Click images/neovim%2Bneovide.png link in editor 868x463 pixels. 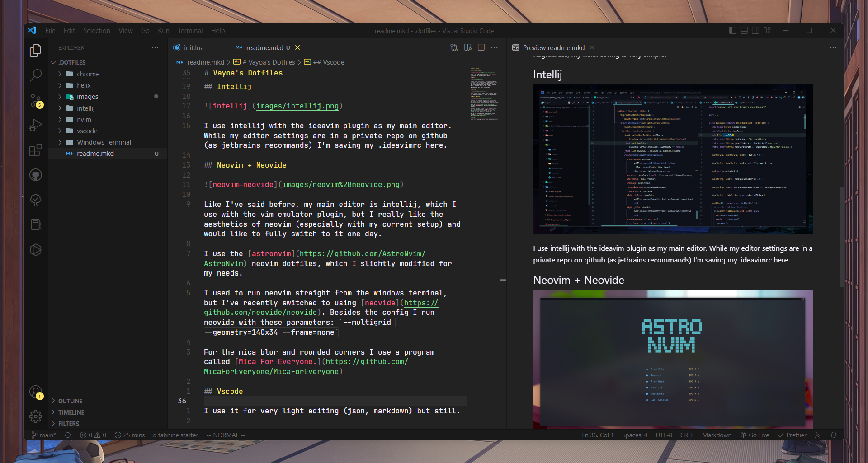[x=341, y=184]
